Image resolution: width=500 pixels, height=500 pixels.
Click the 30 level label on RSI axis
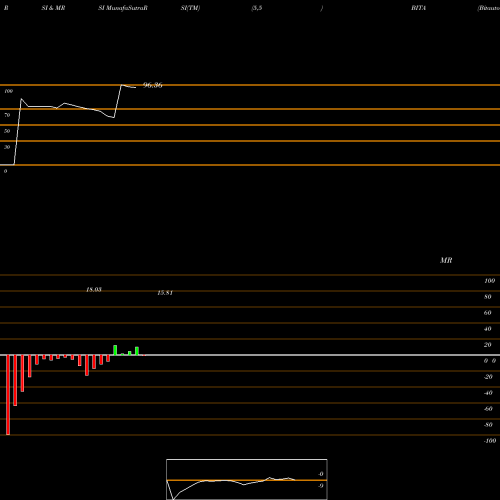7,147
